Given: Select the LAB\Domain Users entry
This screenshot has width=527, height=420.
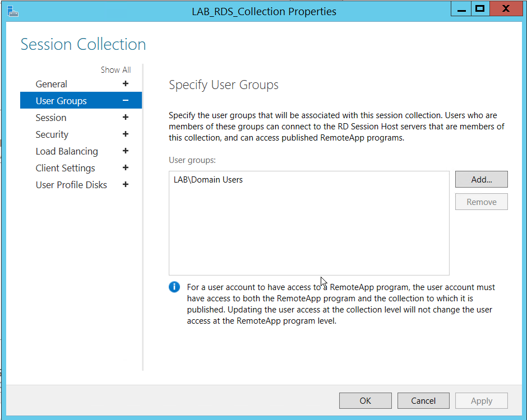Looking at the screenshot, I should pyautogui.click(x=209, y=180).
